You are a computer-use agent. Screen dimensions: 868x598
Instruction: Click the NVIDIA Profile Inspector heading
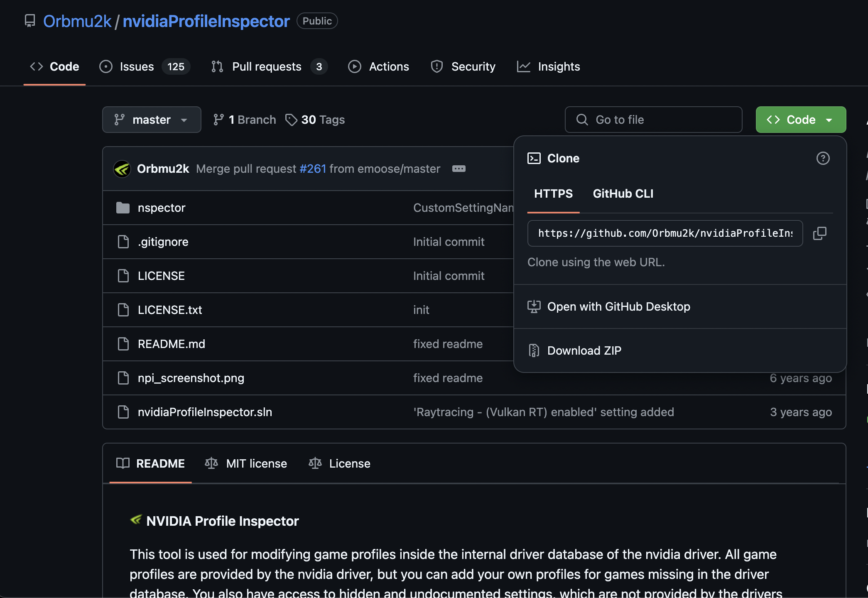point(222,521)
